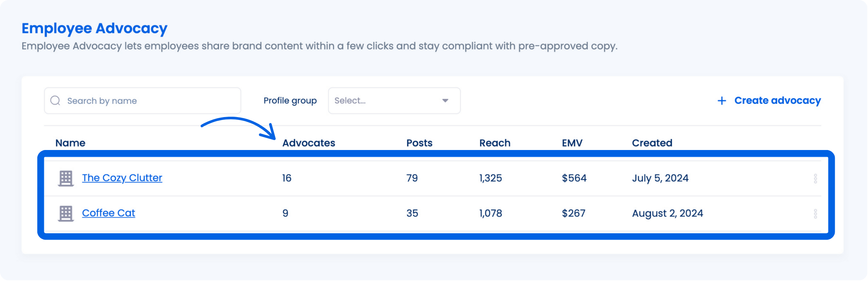
Task: Sort by the Advocates column header
Action: (x=309, y=143)
